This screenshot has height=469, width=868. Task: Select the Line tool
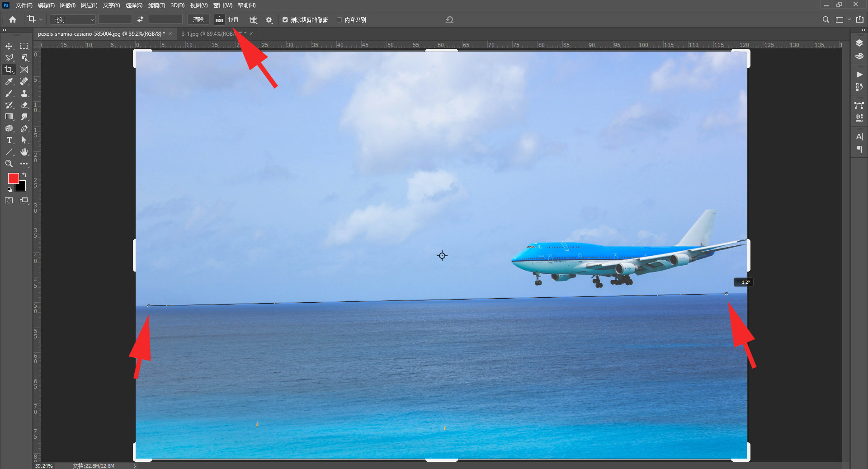coord(9,152)
